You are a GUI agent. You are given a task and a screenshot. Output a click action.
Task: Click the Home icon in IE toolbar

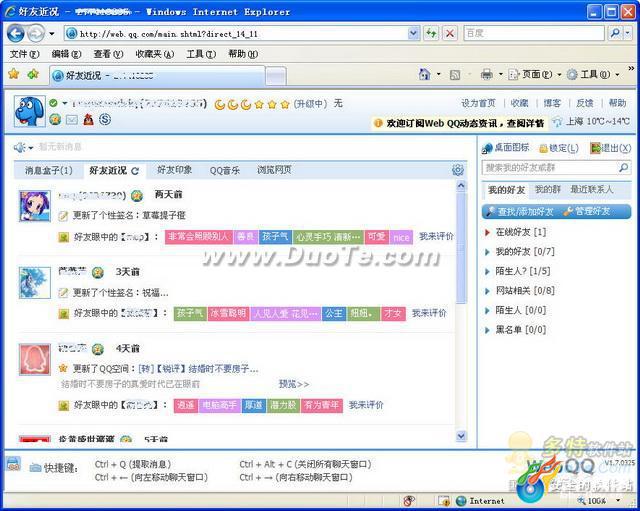tap(425, 74)
